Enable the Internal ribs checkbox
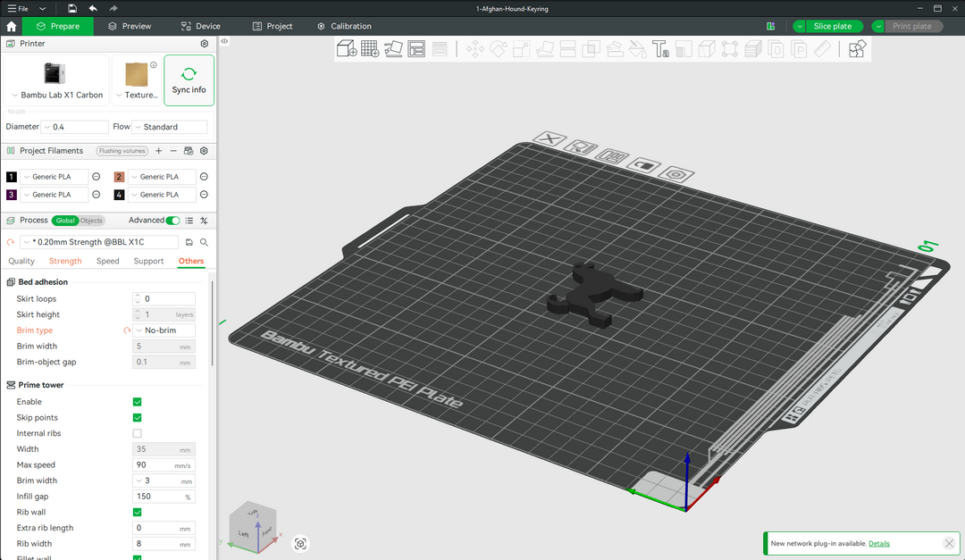This screenshot has width=965, height=560. (137, 433)
